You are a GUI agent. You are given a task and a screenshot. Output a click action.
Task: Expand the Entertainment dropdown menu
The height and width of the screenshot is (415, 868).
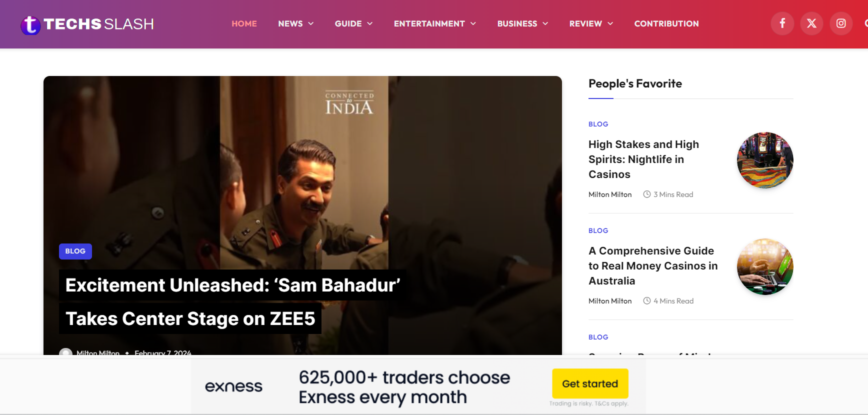coord(434,23)
